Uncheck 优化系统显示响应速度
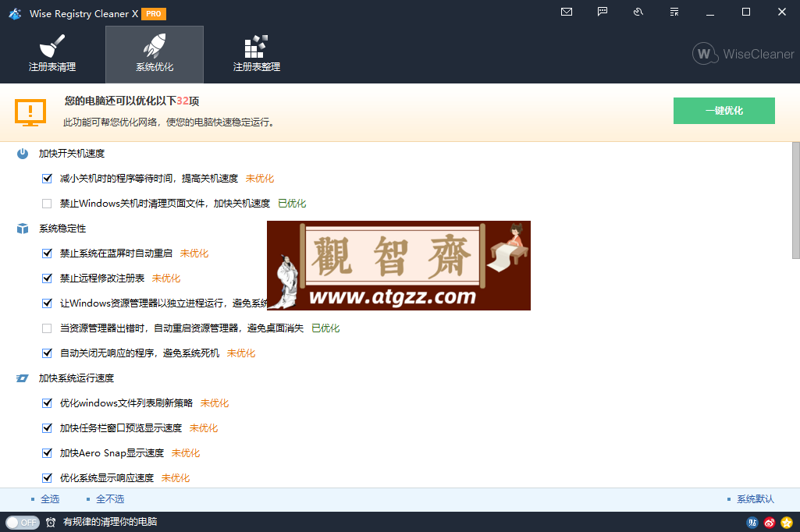Image resolution: width=800 pixels, height=532 pixels. 47,478
